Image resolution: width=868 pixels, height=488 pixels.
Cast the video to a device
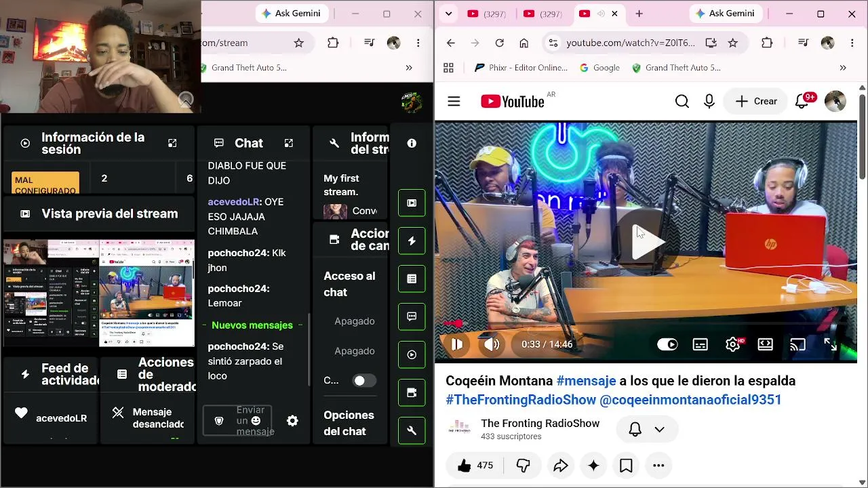798,344
